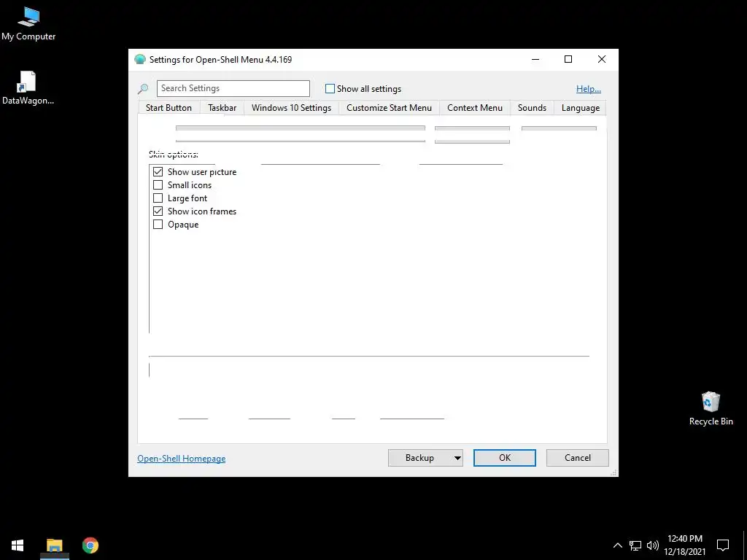Switch to the Taskbar tab
This screenshot has height=560, width=747.
(222, 108)
